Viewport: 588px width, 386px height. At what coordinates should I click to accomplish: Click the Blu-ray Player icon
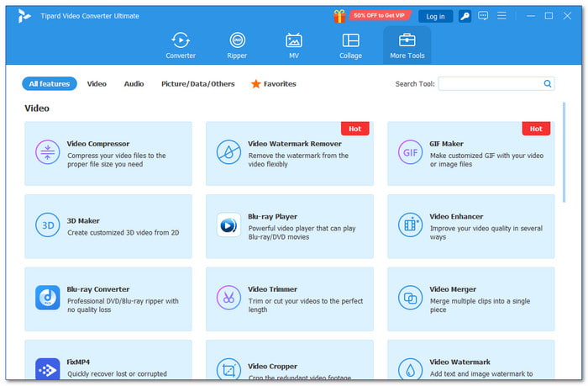(228, 225)
